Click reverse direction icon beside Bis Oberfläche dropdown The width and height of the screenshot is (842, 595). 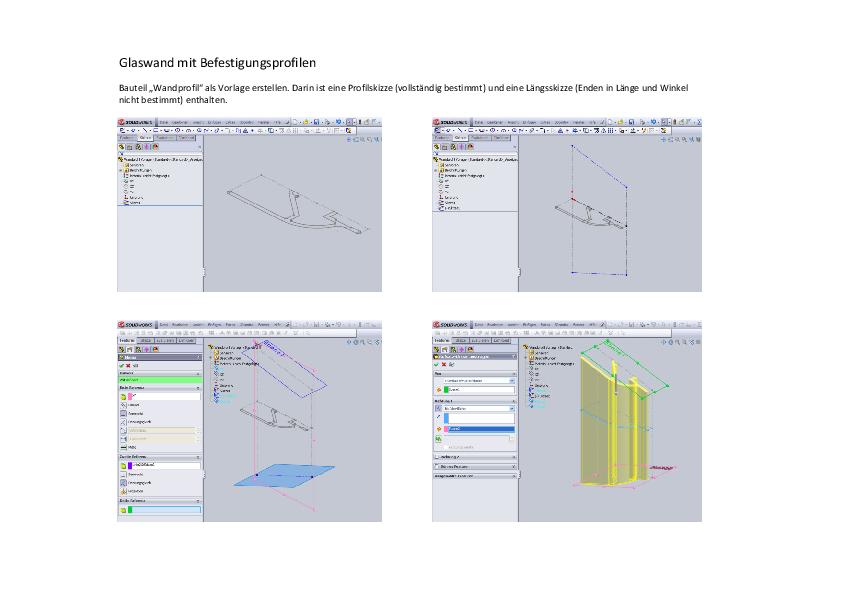pos(438,409)
